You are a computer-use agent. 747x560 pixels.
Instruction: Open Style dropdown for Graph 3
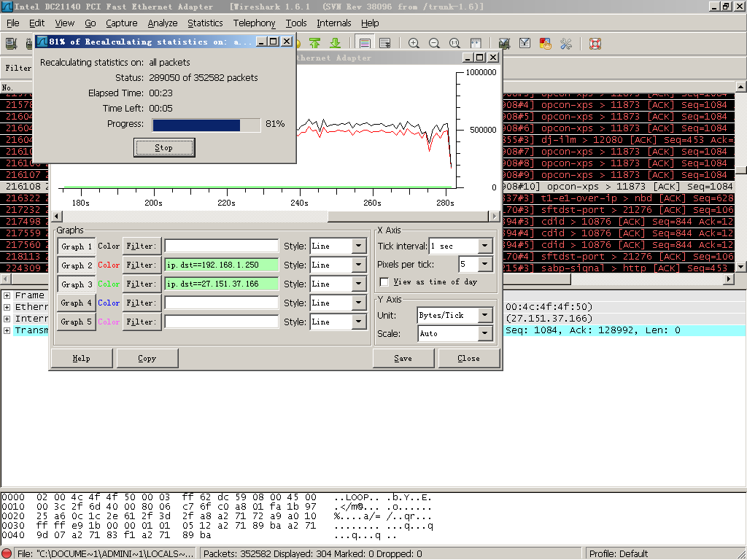359,284
